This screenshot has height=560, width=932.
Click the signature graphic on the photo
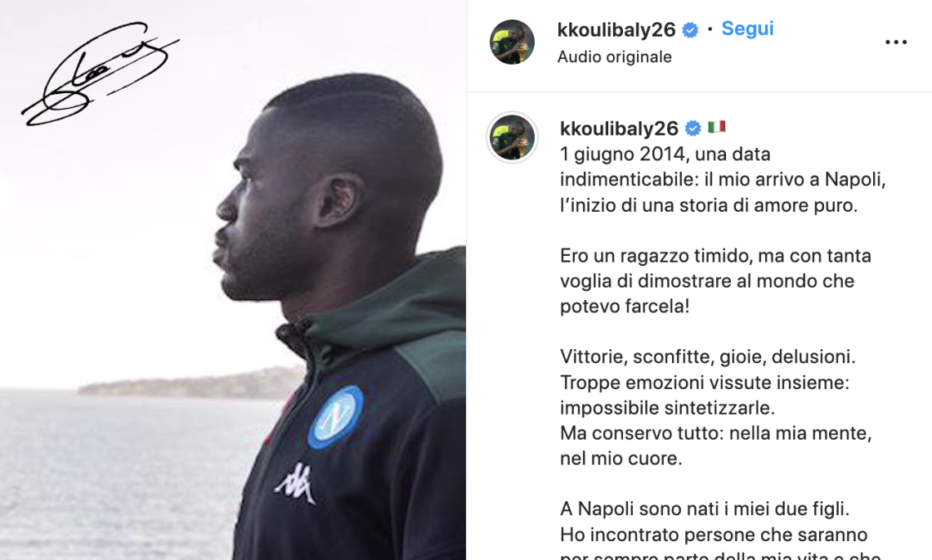pyautogui.click(x=100, y=74)
